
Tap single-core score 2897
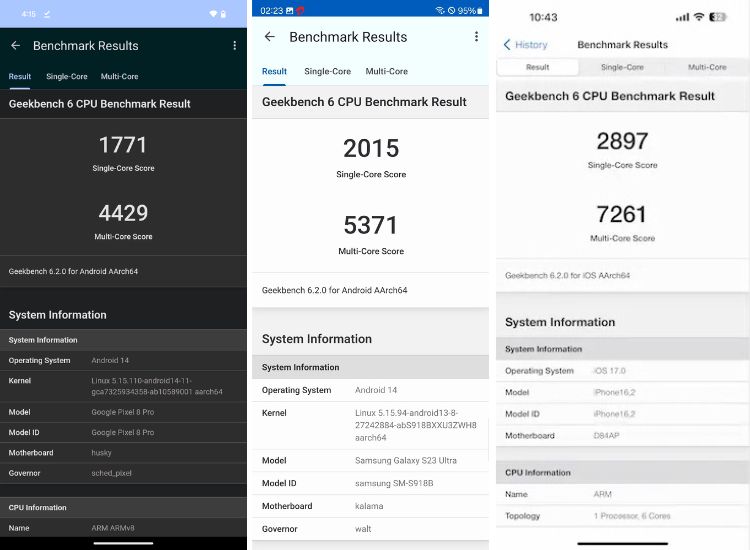[x=622, y=141]
